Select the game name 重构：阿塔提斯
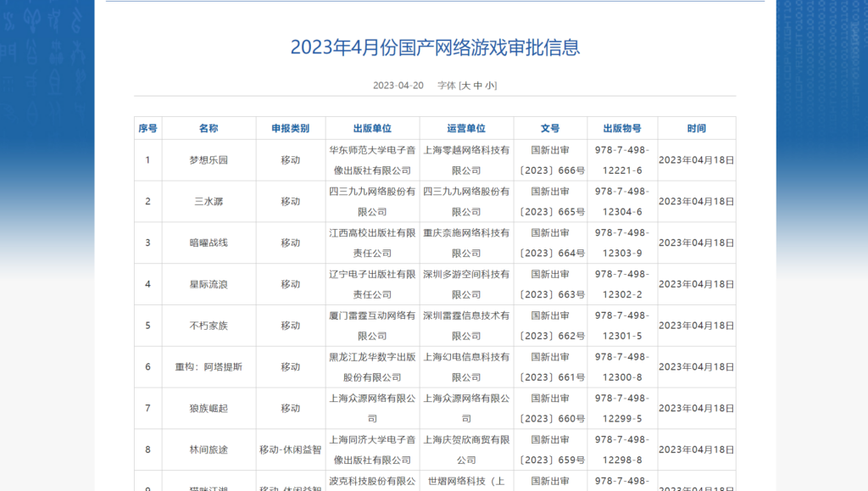 [209, 367]
